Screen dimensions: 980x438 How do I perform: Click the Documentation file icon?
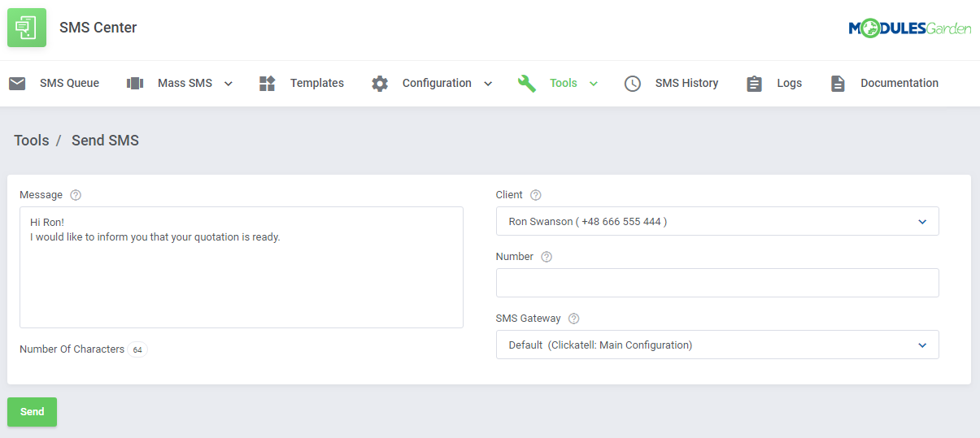[x=838, y=83]
